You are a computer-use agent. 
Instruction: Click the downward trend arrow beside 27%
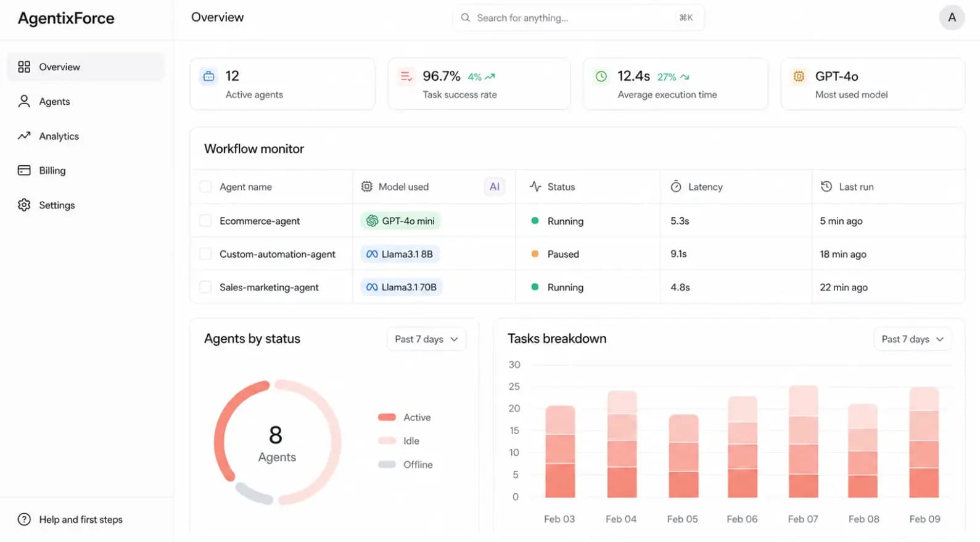coord(685,77)
